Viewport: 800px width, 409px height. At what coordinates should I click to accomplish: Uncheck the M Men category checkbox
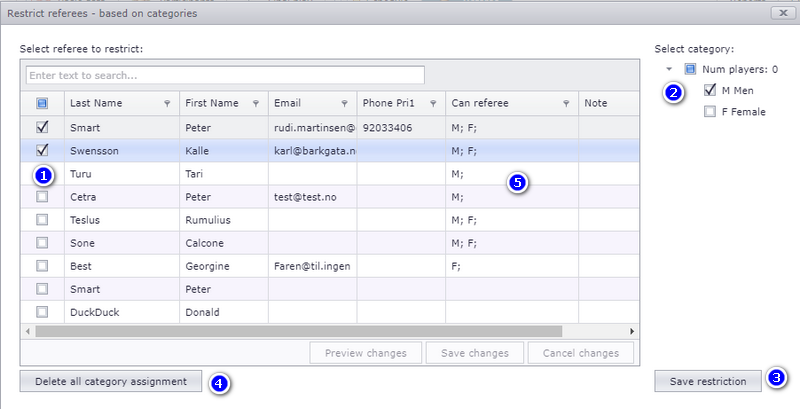coord(710,90)
